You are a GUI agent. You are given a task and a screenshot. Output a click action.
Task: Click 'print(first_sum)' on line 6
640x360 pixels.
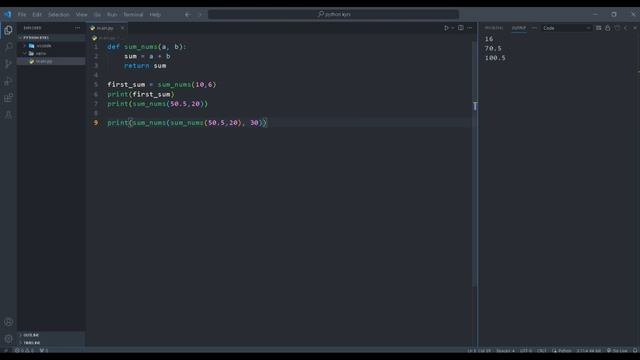pos(141,94)
